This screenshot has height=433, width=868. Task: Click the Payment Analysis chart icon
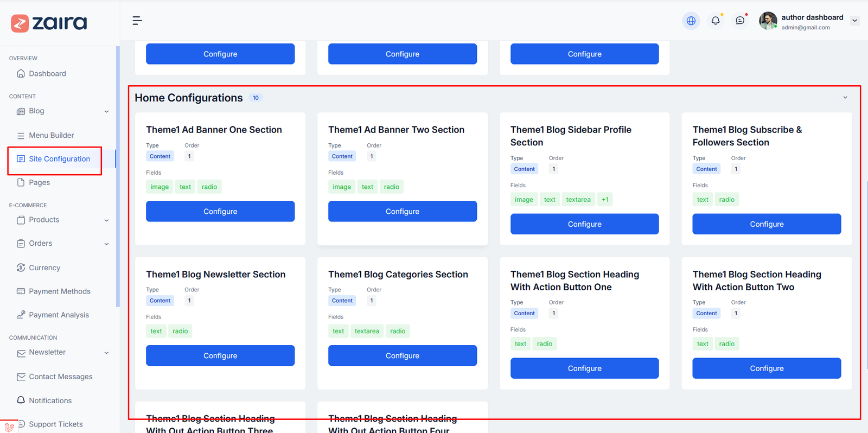21,315
